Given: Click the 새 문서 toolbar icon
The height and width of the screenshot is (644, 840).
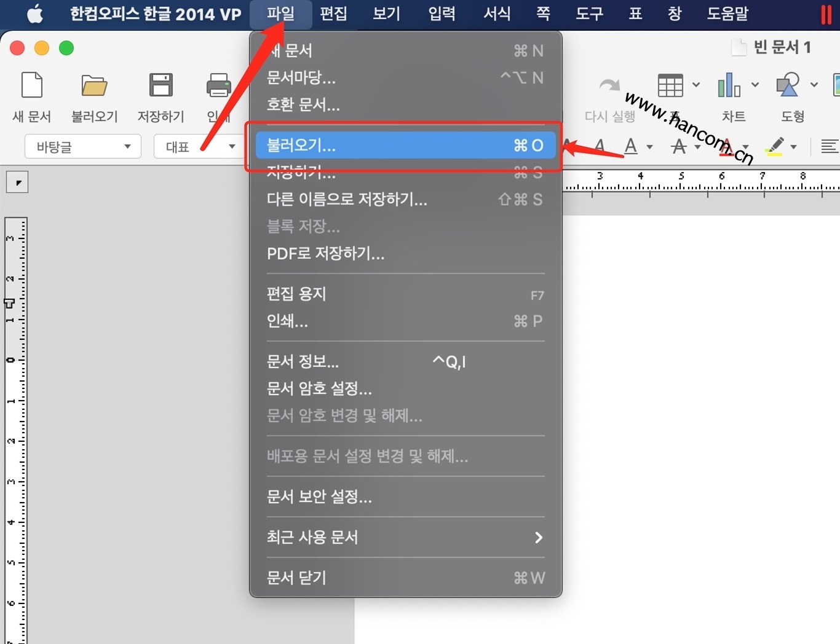Looking at the screenshot, I should click(x=32, y=85).
